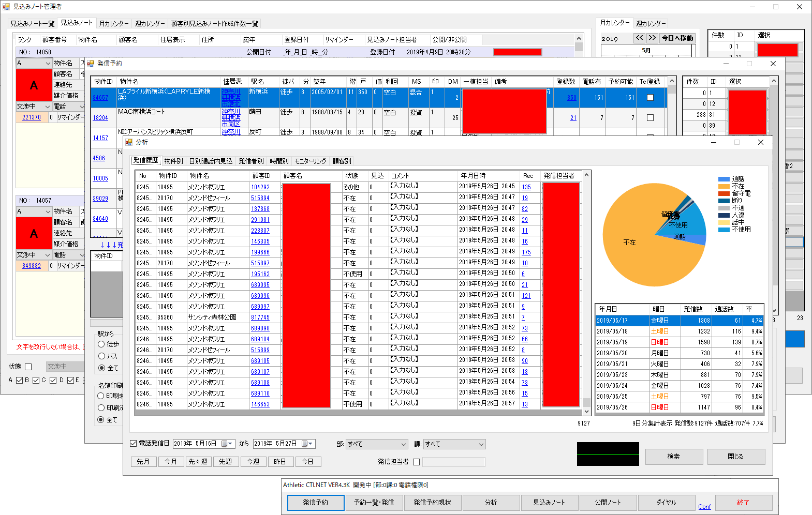Click customer ID link 104292
Image resolution: width=812 pixels, height=515 pixels.
260,187
